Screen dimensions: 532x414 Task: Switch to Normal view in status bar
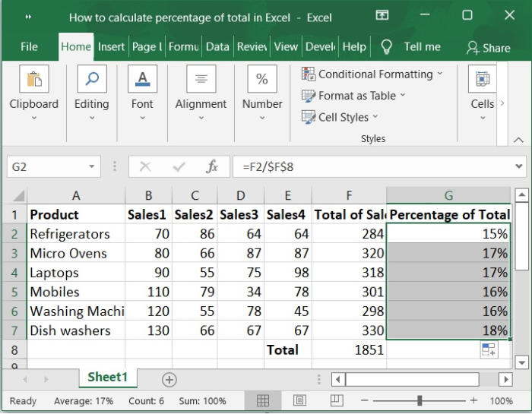point(263,400)
